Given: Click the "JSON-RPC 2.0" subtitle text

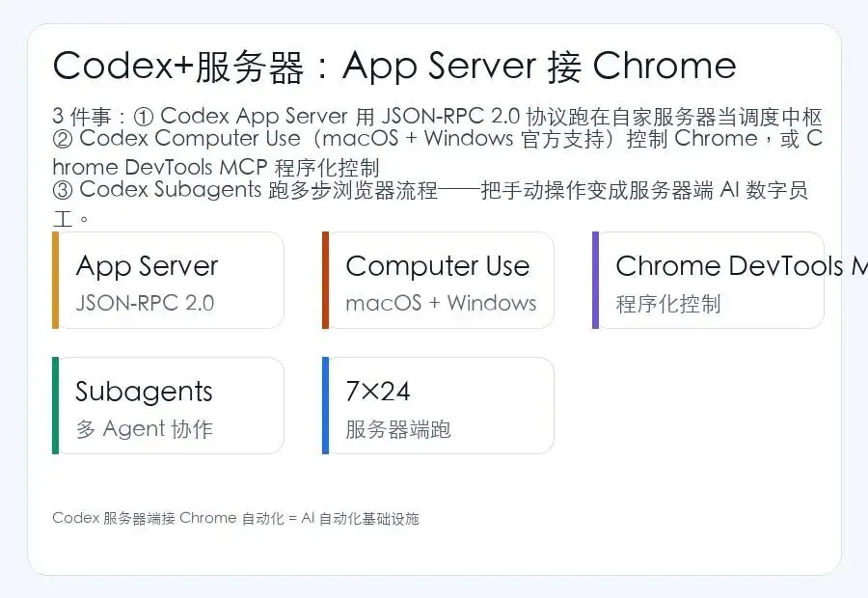Looking at the screenshot, I should click(145, 303).
